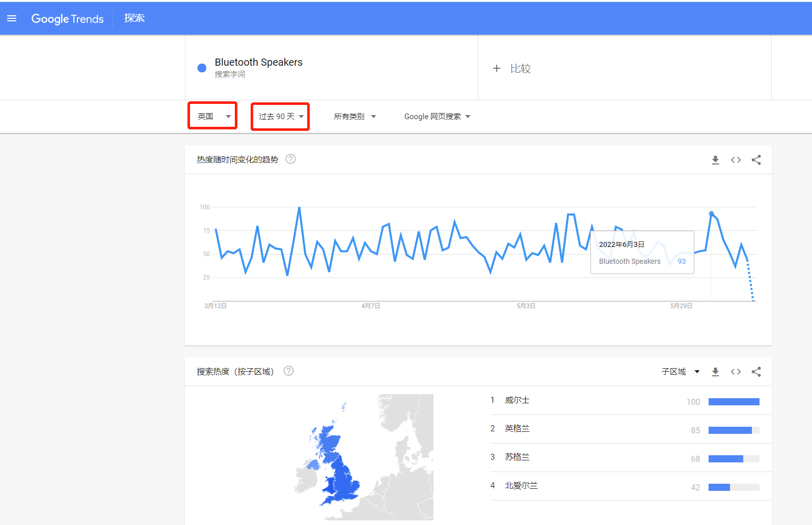
Task: Select 威尔士 in the subregion list
Action: [x=517, y=400]
